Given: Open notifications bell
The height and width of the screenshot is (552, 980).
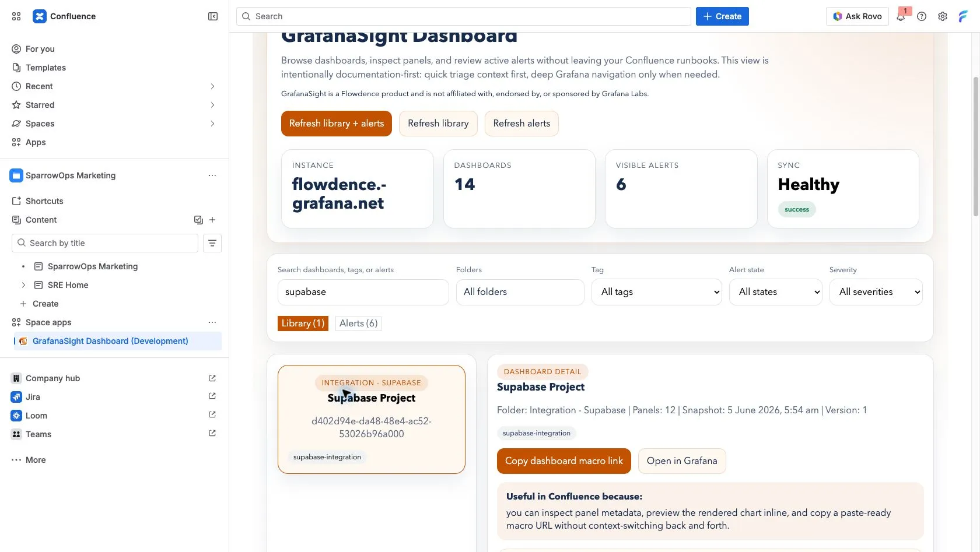Looking at the screenshot, I should (x=901, y=16).
